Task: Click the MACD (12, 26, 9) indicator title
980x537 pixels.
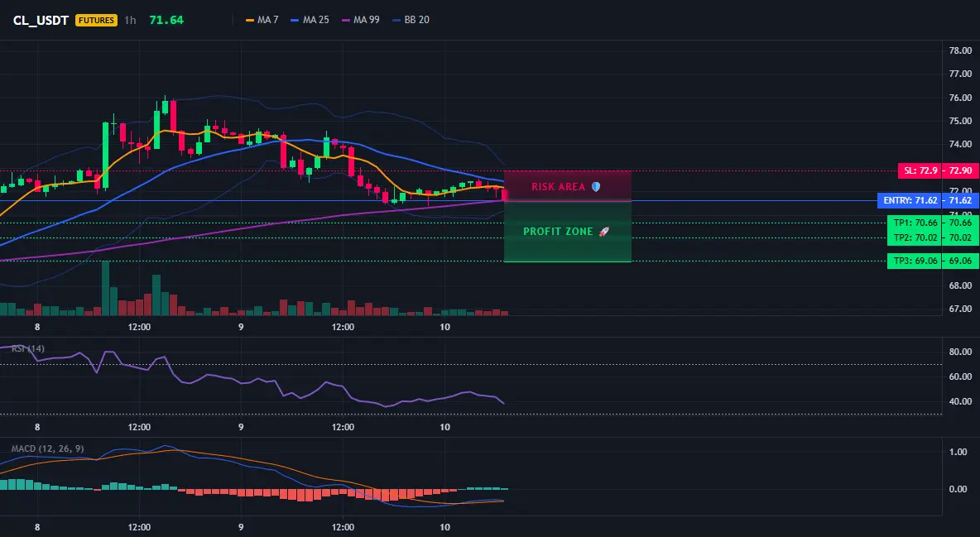Action: pos(47,448)
